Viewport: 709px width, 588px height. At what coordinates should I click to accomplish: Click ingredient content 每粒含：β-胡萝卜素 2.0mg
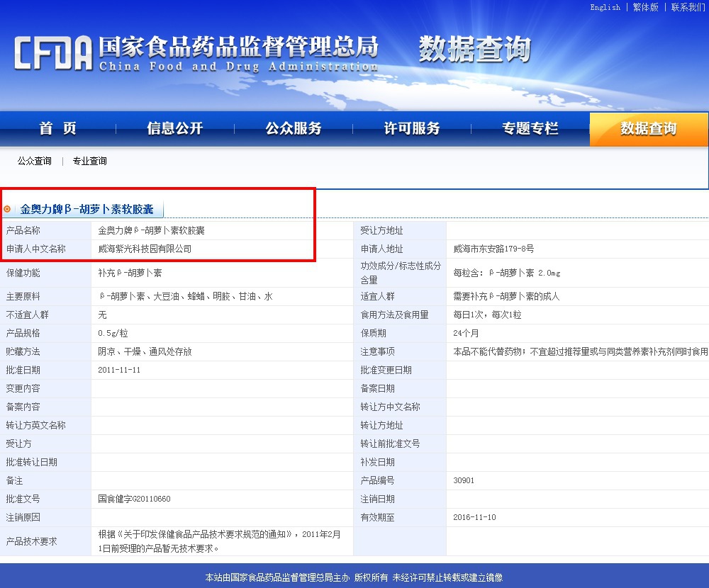(506, 273)
